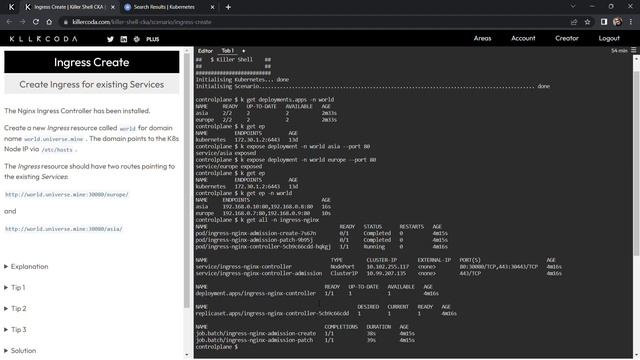Open the Areas menu item

(x=482, y=38)
